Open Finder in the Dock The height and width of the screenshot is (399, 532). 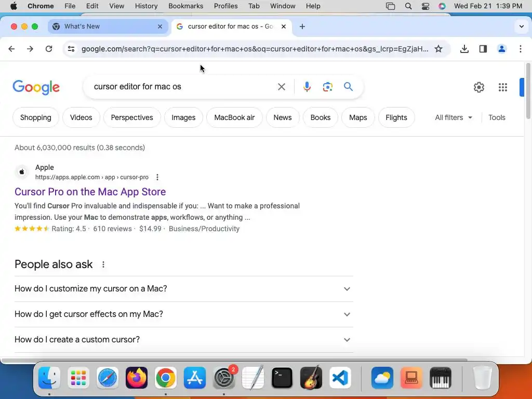coord(49,378)
